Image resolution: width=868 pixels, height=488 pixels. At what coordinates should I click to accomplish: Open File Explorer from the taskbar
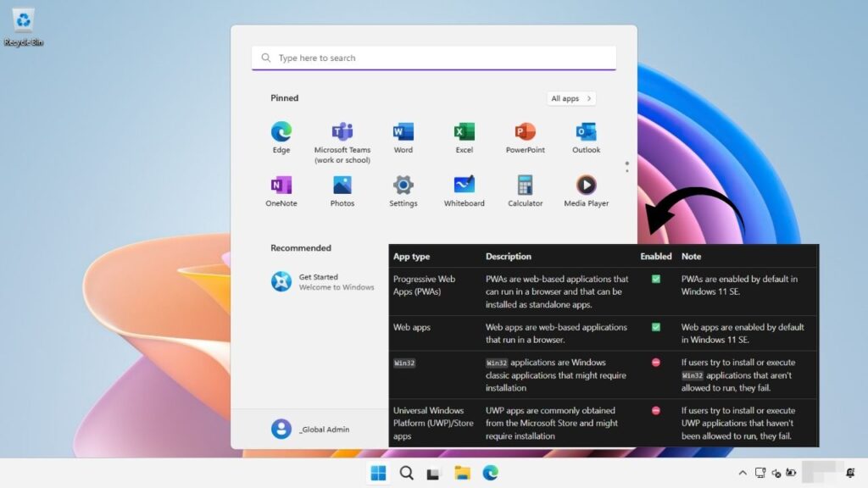462,473
